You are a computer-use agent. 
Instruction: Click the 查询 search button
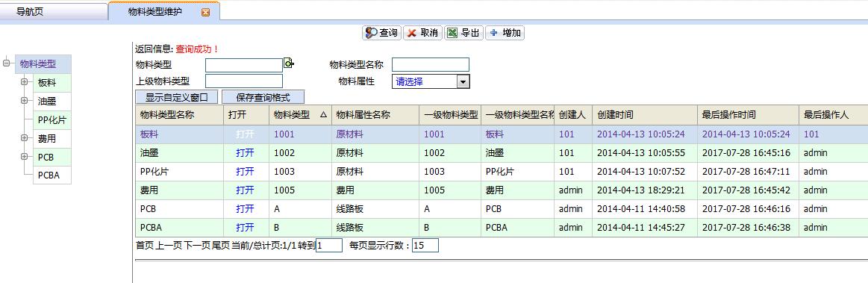pos(381,33)
